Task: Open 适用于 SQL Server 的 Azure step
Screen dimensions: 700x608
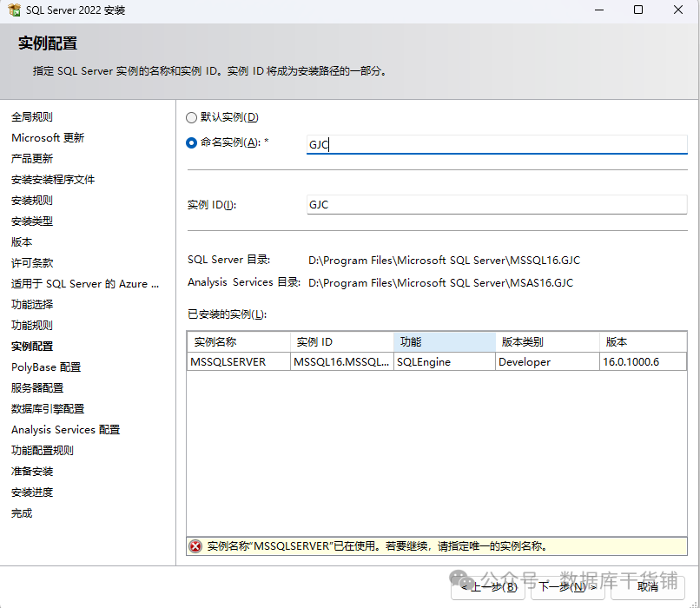Action: [x=85, y=284]
